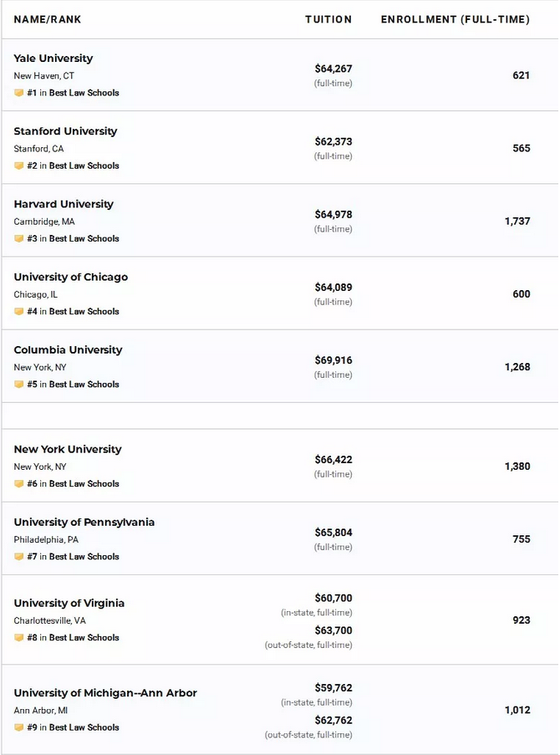
Task: Open University of Chicago profile
Action: pyautogui.click(x=71, y=277)
